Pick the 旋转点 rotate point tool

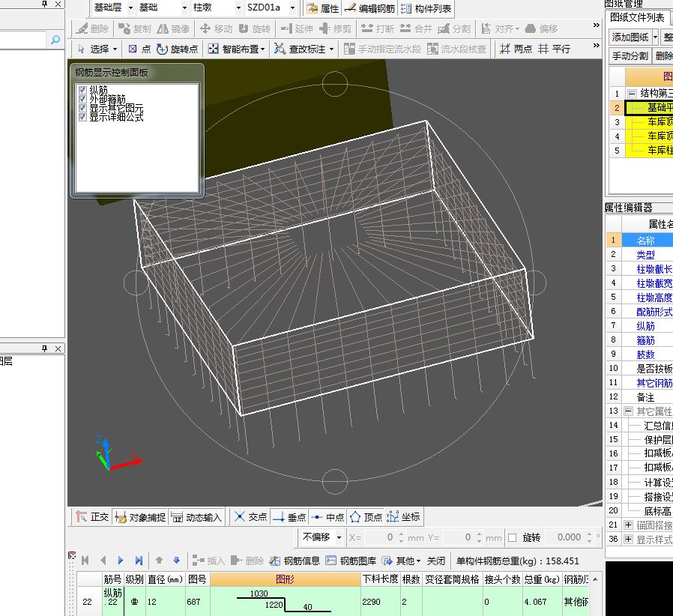tap(177, 49)
